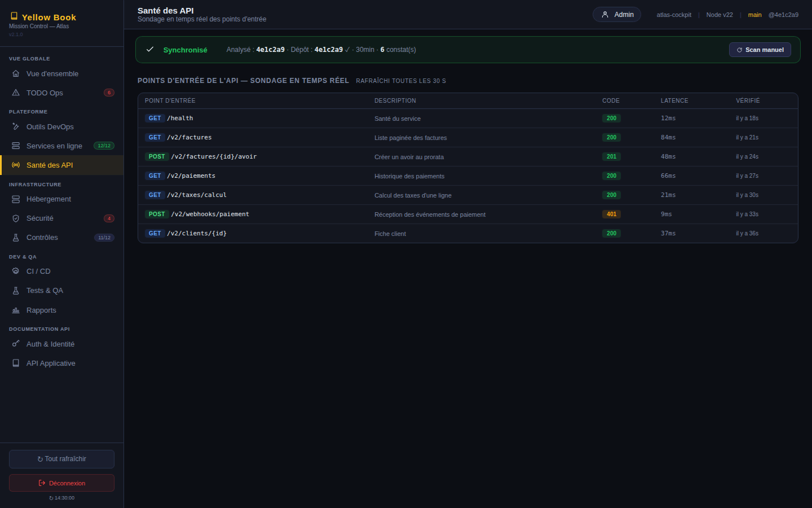Click the Admin user button

coord(616,15)
